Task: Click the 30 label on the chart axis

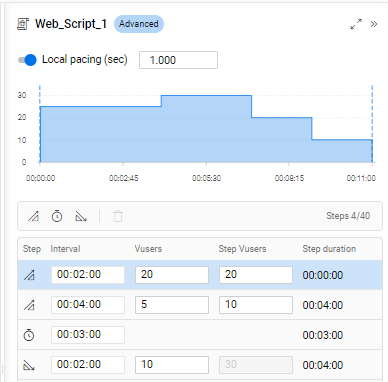Action: (22, 95)
